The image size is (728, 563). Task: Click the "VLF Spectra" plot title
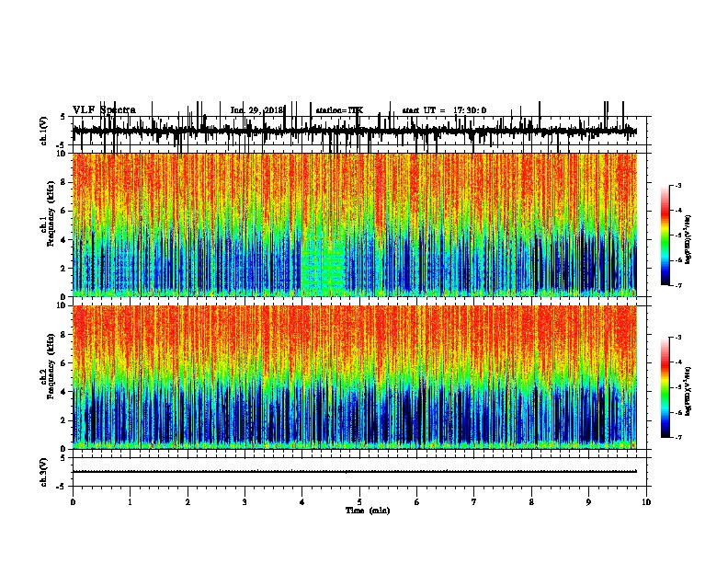[x=104, y=110]
